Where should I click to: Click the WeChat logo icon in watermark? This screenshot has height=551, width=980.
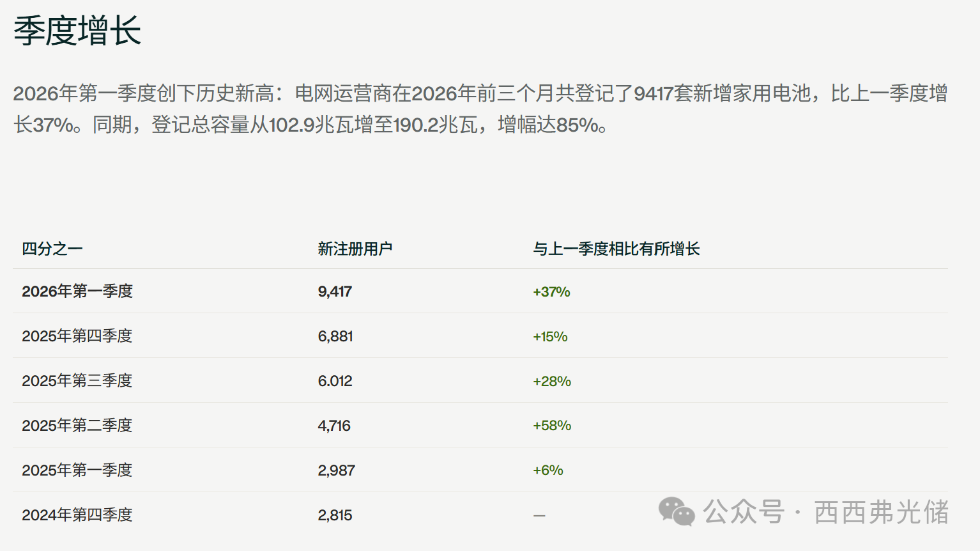[677, 512]
